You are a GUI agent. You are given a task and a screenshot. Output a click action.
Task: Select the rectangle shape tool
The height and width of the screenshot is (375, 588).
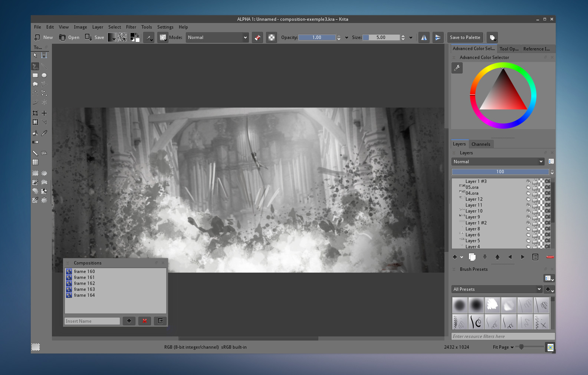coord(35,75)
